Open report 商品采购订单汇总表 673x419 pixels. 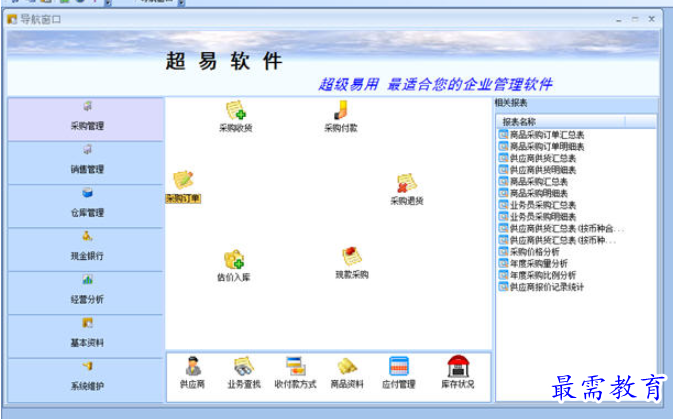click(542, 135)
